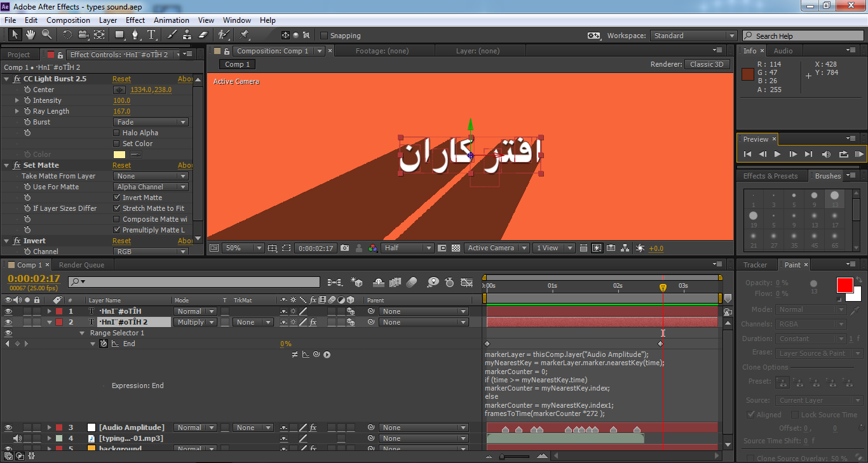Select the Rotation tool
The height and width of the screenshot is (463, 868).
67,35
